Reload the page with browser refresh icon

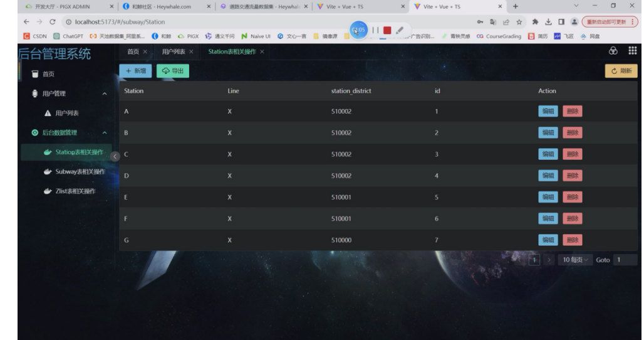[x=52, y=22]
